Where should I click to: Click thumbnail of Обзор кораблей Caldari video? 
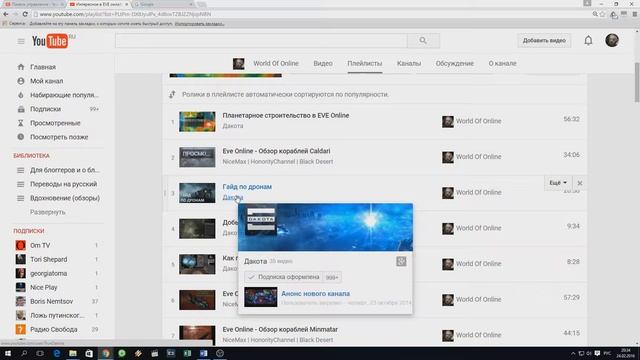pos(197,157)
